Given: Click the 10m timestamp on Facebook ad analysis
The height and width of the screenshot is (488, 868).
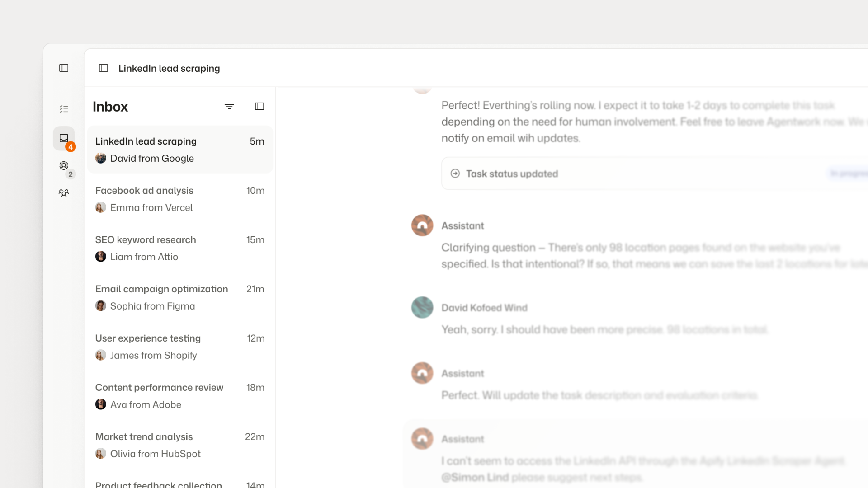Looking at the screenshot, I should point(255,191).
